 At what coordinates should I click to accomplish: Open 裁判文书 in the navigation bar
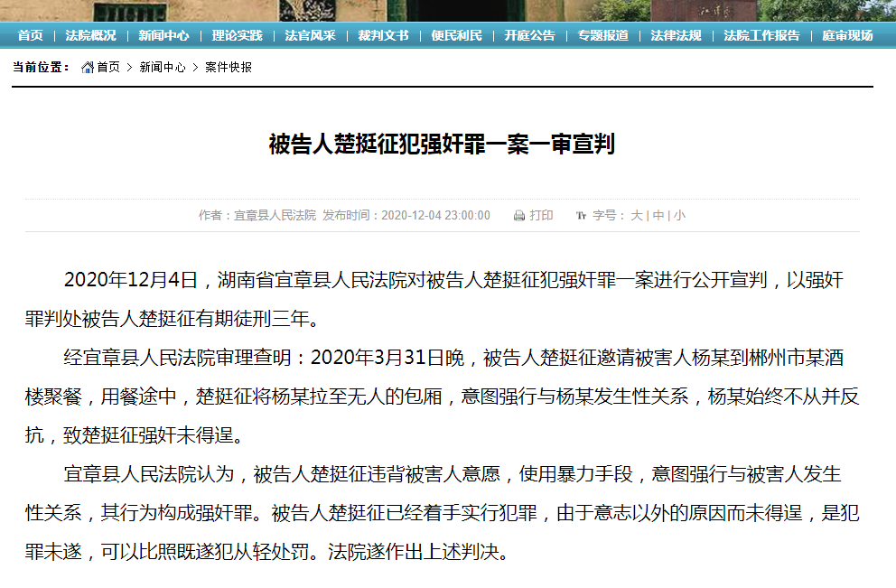[384, 35]
